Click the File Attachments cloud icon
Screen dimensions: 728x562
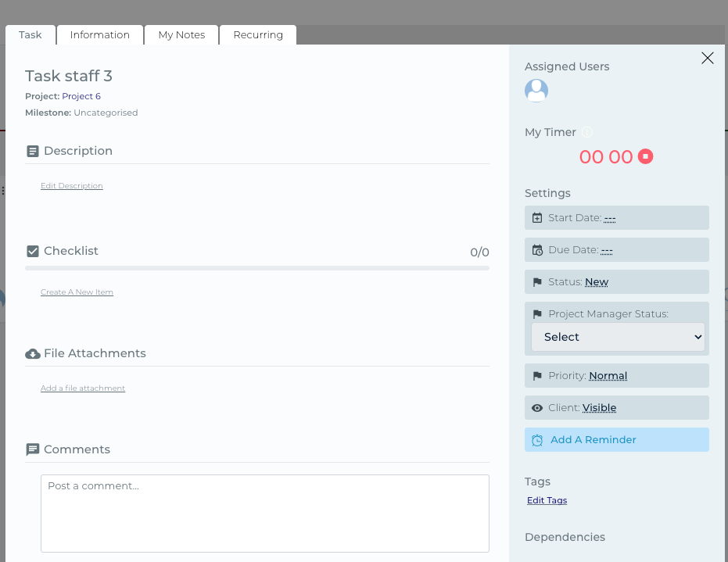[33, 353]
